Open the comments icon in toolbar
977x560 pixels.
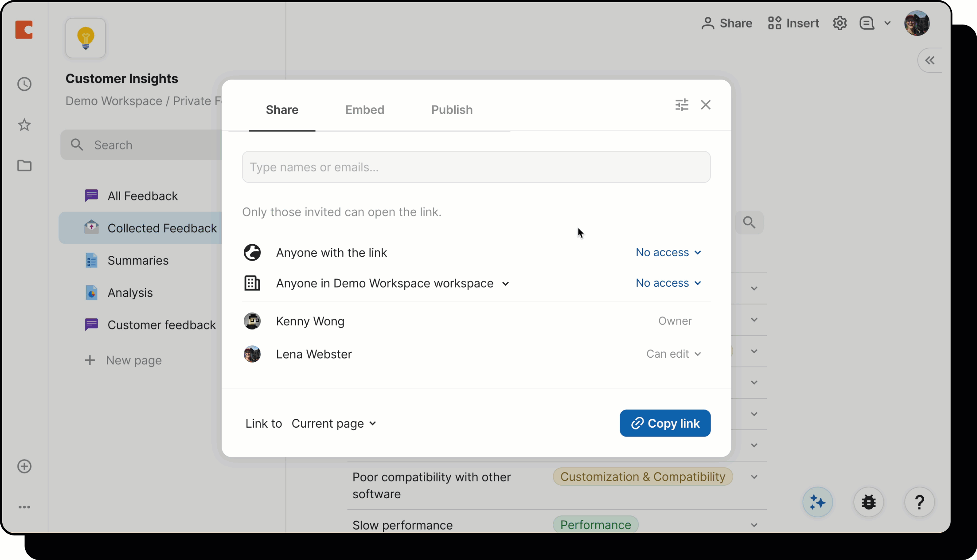point(866,23)
